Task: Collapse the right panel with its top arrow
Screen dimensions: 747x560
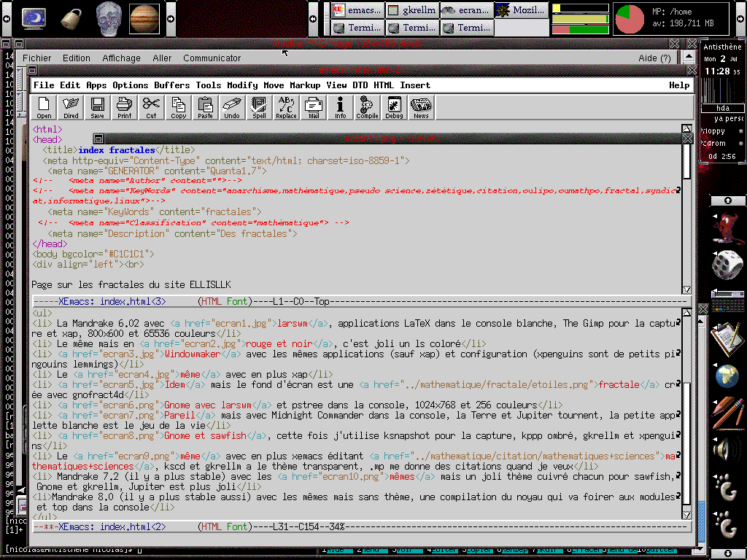Action: coord(727,201)
